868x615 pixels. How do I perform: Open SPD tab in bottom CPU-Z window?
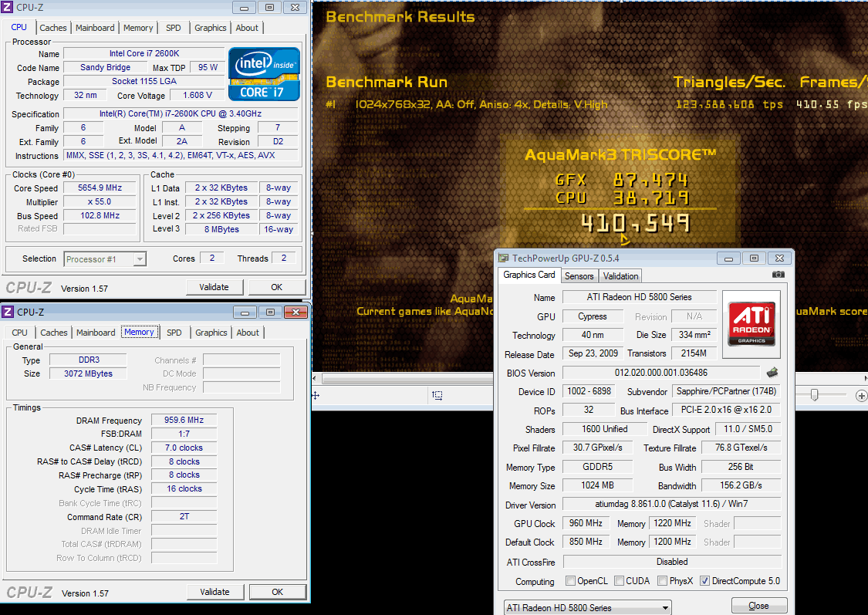tap(174, 333)
